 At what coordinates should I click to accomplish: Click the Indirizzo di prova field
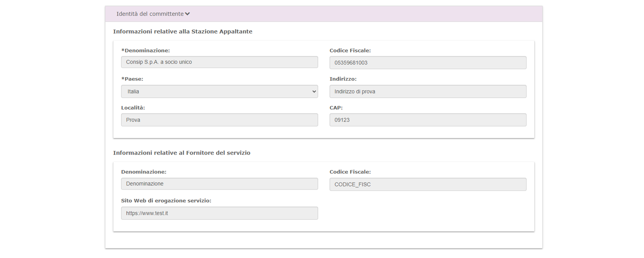(x=428, y=91)
